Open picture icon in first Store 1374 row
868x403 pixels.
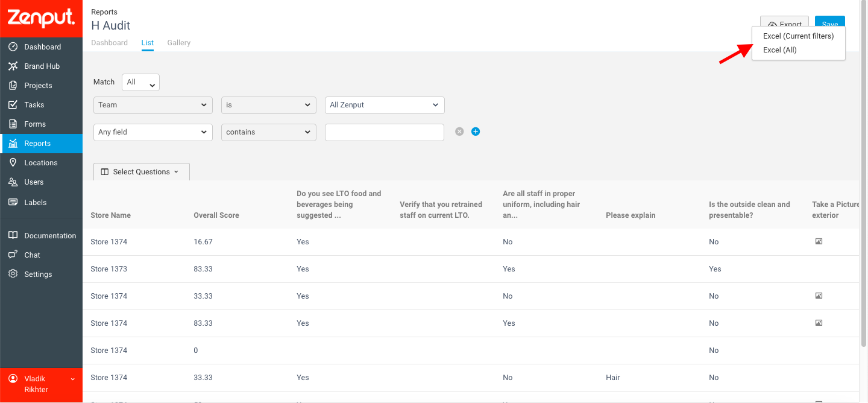(819, 241)
